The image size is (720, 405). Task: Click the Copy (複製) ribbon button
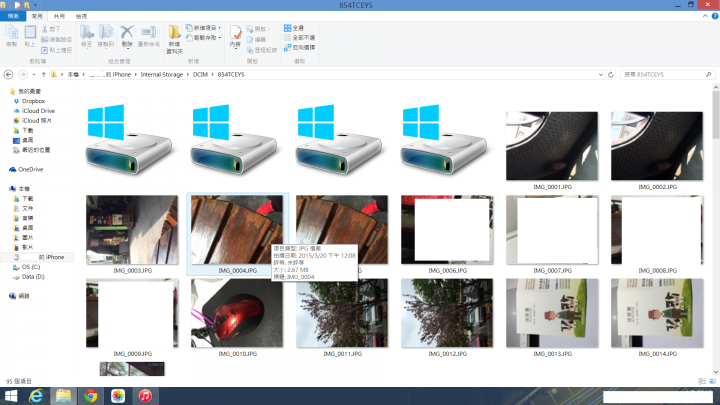[11, 36]
